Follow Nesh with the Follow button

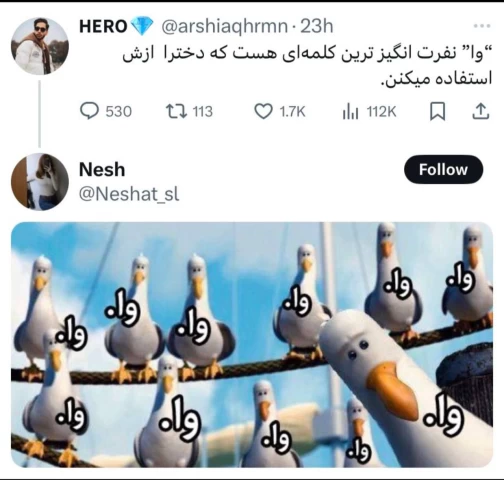pos(443,170)
